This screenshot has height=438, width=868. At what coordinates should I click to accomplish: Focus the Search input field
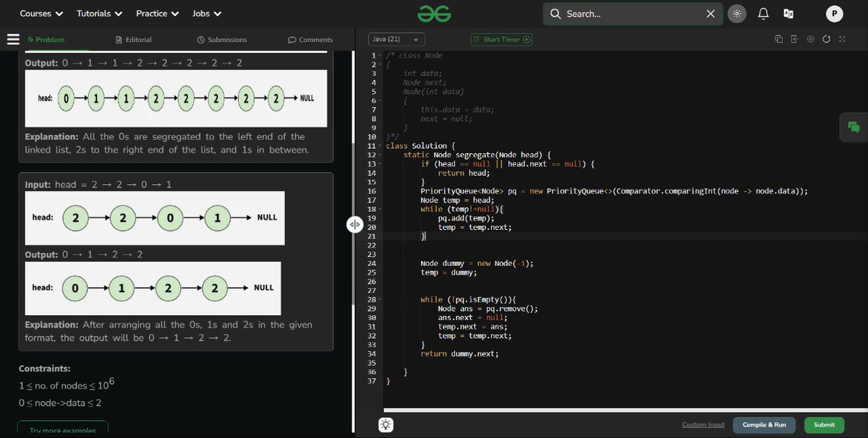click(633, 14)
